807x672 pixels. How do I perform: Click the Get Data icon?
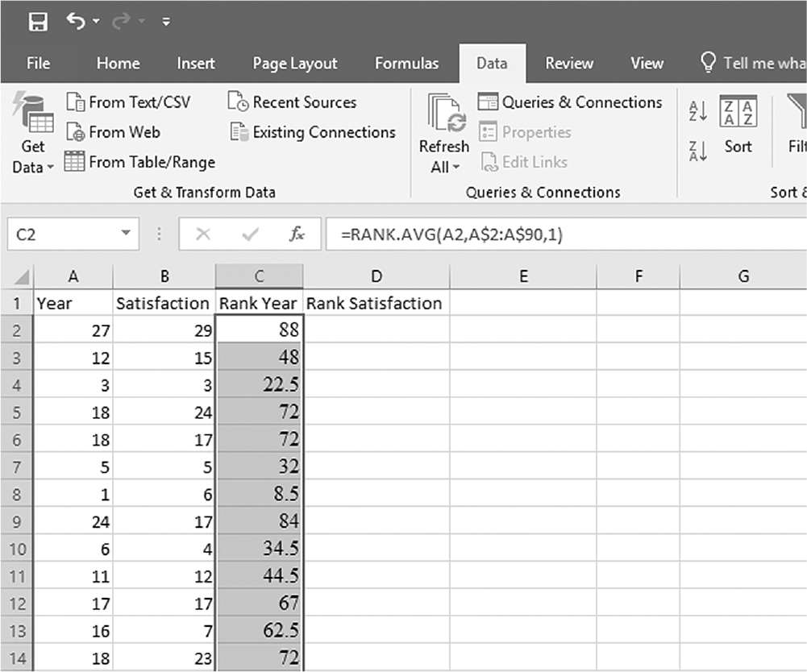[33, 113]
